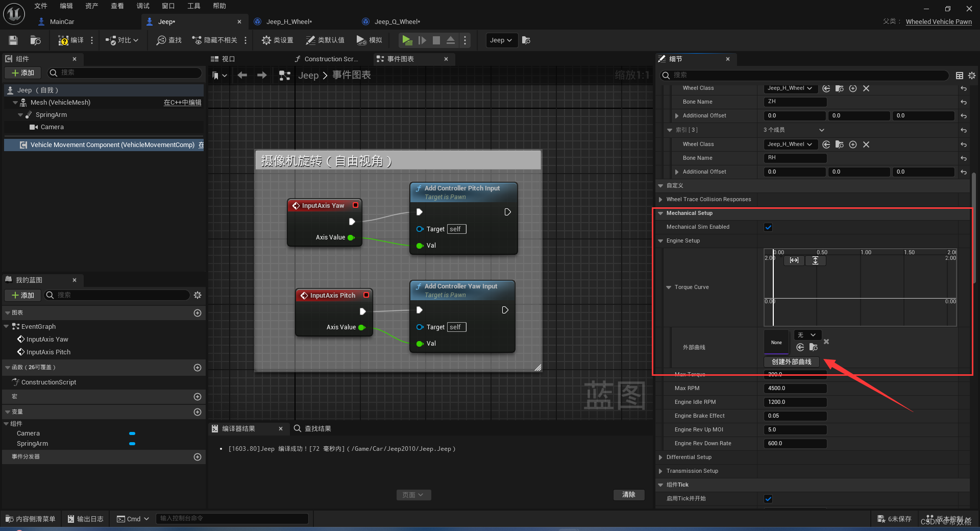Open the 工具 menu
Viewport: 980px width, 531px height.
(194, 6)
